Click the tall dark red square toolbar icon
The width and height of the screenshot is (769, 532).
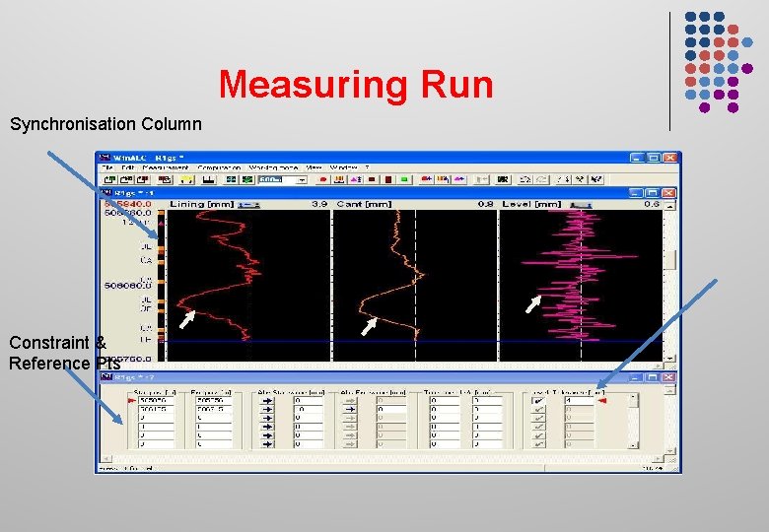click(x=388, y=179)
